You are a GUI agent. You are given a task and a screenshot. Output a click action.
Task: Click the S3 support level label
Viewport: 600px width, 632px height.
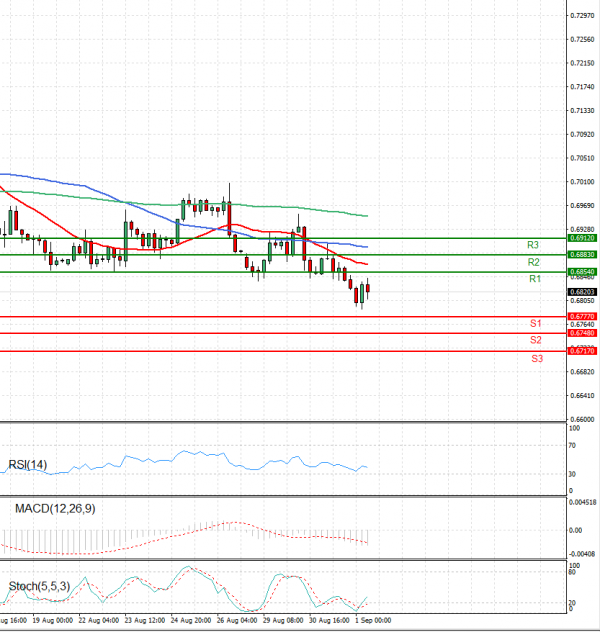tap(537, 358)
